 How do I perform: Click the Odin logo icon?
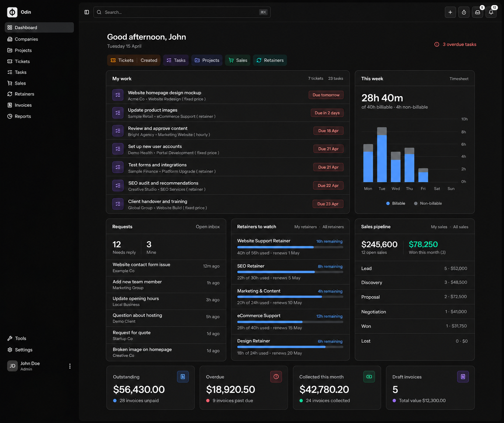(x=12, y=12)
